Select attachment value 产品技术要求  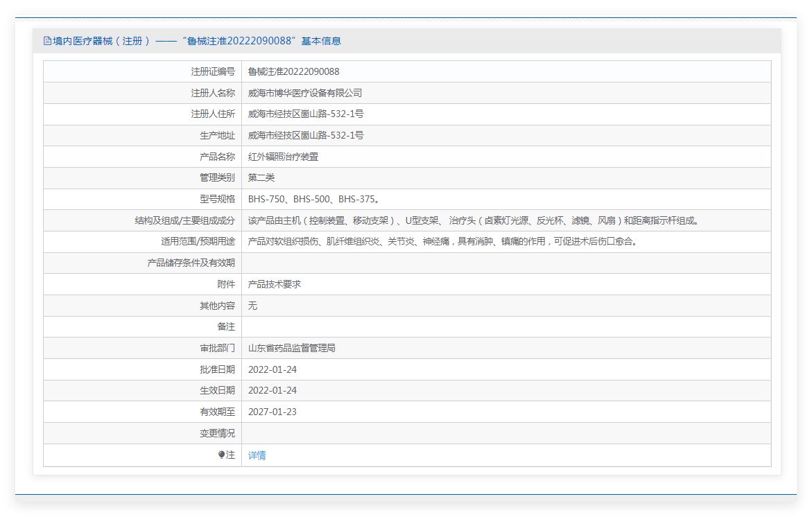275,284
